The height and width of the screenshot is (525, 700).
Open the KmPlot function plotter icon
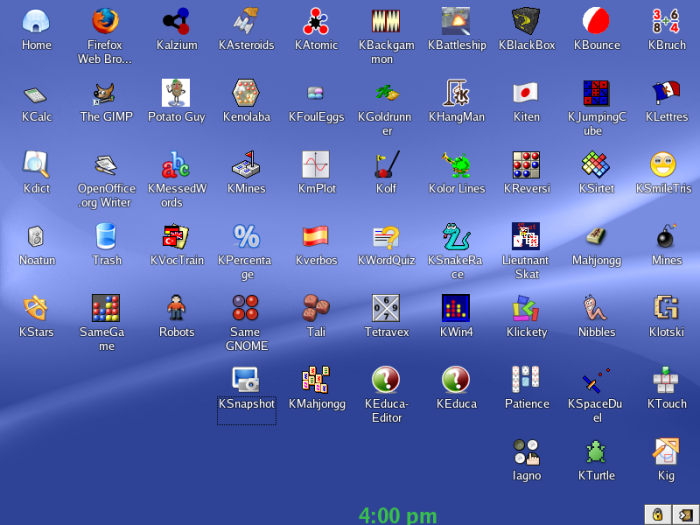point(316,165)
